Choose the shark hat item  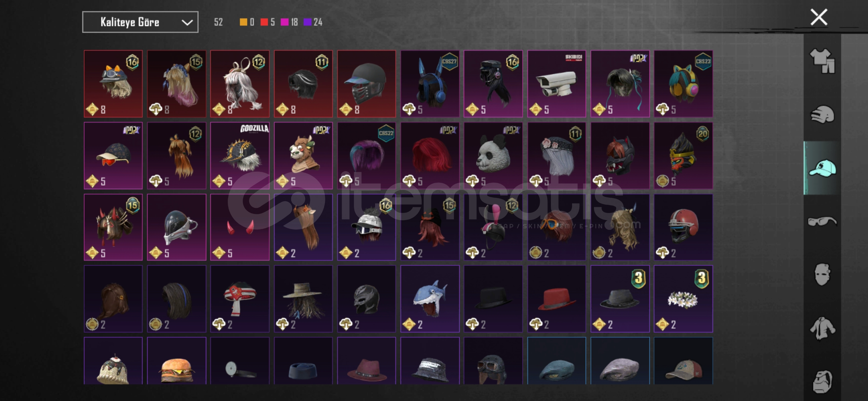pyautogui.click(x=430, y=299)
